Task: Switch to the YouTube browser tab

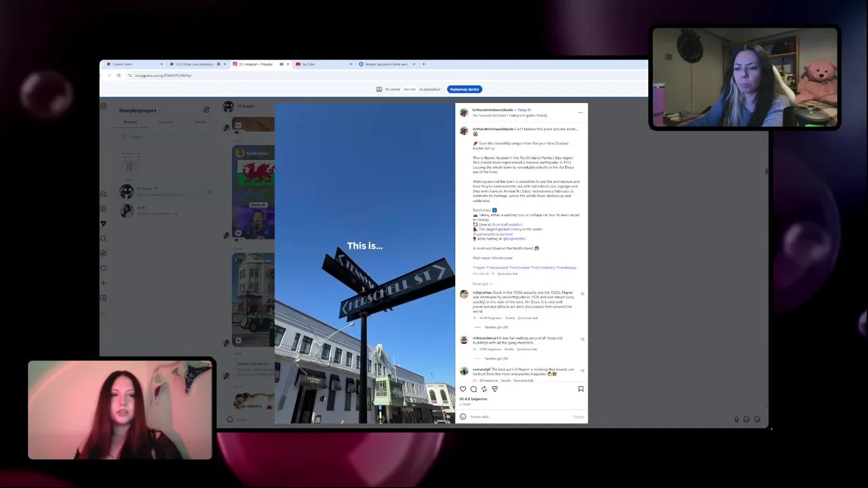Action: click(323, 64)
